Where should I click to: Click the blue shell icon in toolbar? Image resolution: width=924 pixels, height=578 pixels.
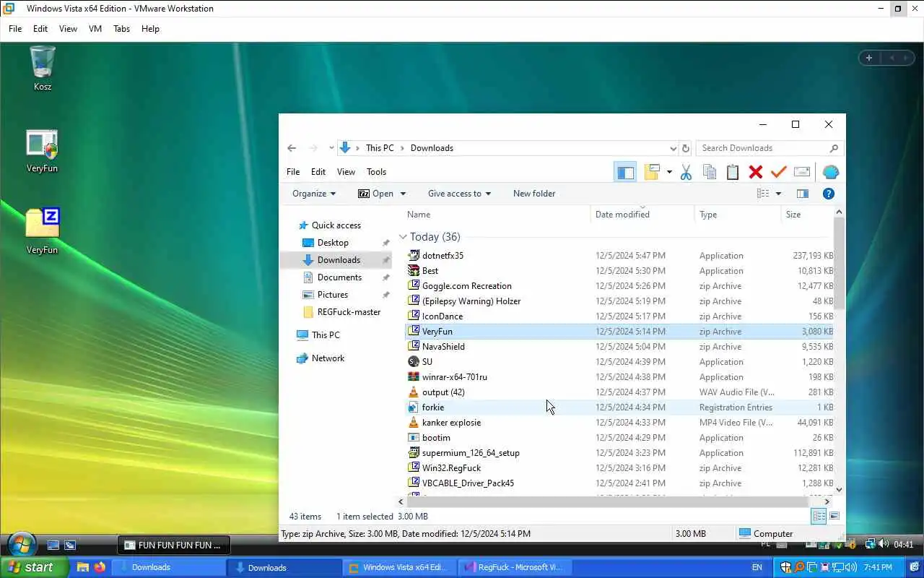click(831, 172)
